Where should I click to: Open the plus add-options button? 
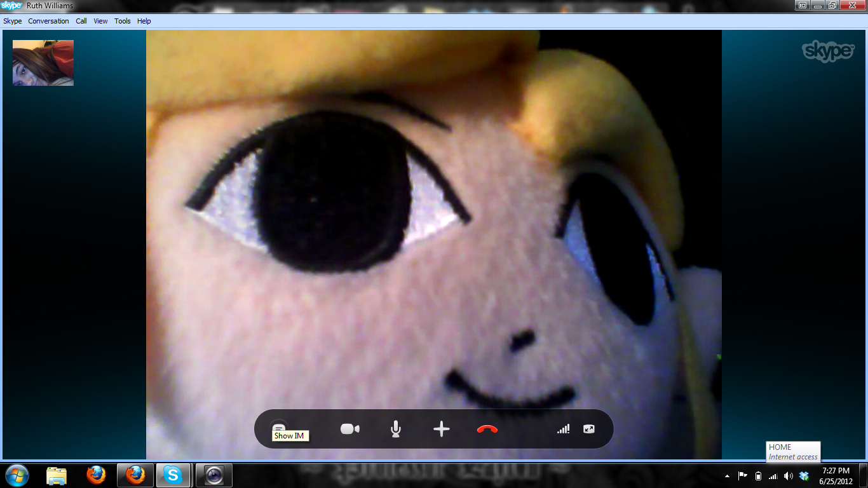point(441,430)
